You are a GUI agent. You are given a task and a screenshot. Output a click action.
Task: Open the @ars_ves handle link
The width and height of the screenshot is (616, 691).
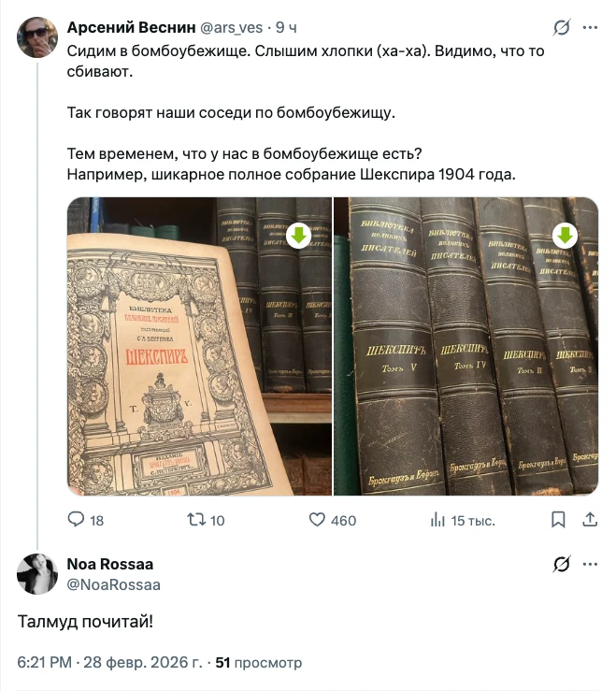[x=231, y=28]
